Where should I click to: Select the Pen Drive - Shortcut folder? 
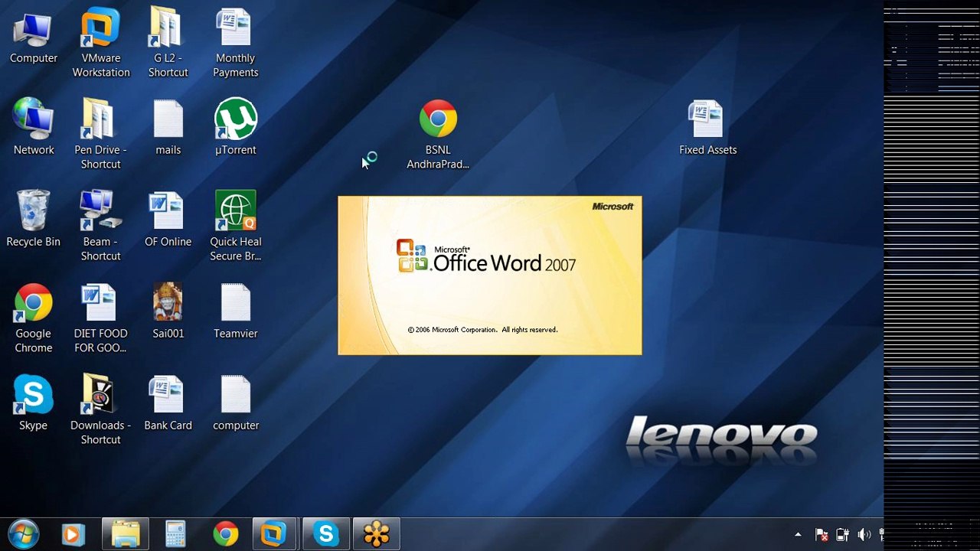(x=101, y=135)
